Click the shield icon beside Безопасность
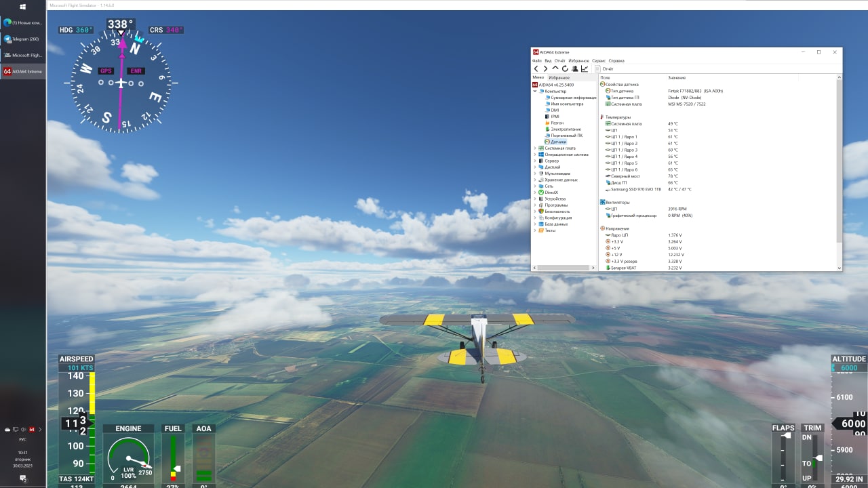Image resolution: width=868 pixels, height=488 pixels. click(541, 211)
